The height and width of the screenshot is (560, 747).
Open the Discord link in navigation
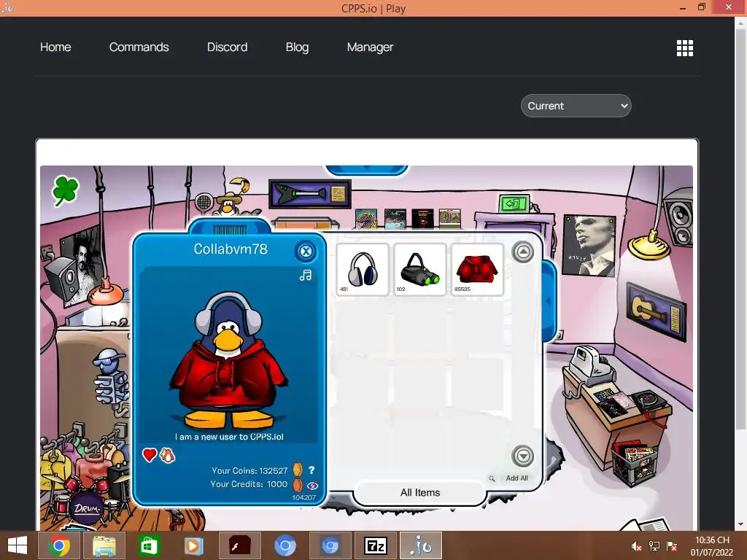[x=228, y=47]
